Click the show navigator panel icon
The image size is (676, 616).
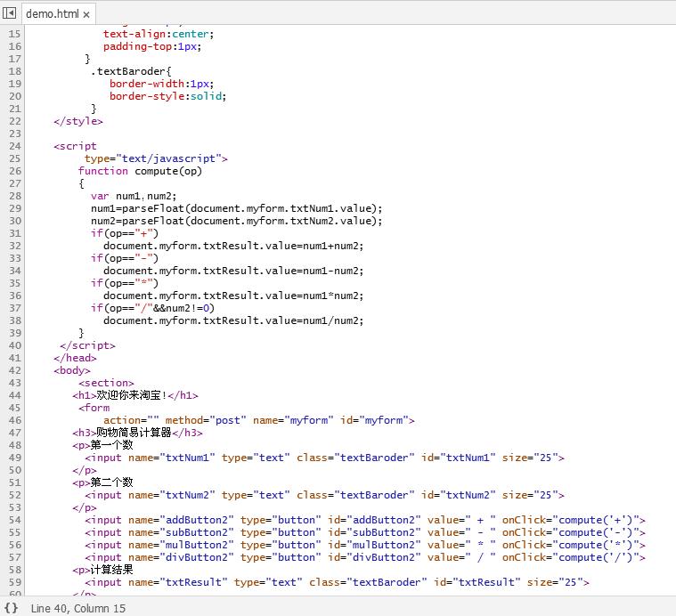click(10, 13)
